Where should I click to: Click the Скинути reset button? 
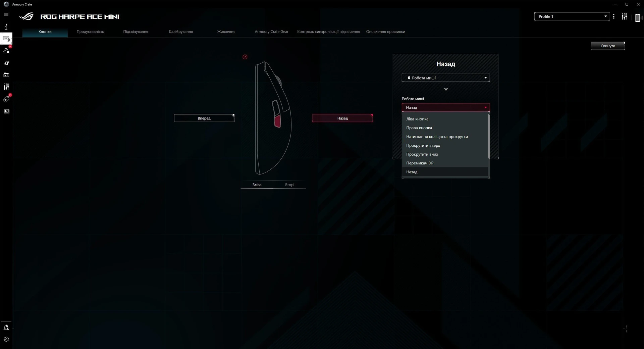[608, 46]
